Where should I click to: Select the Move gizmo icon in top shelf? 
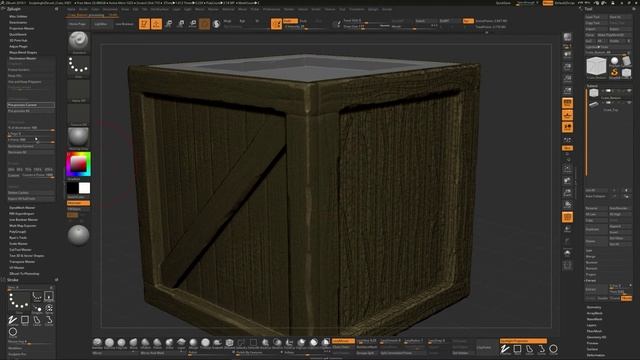(169, 24)
